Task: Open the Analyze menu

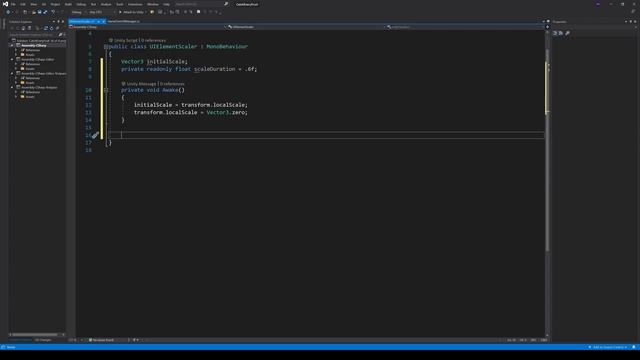Action: (106, 4)
